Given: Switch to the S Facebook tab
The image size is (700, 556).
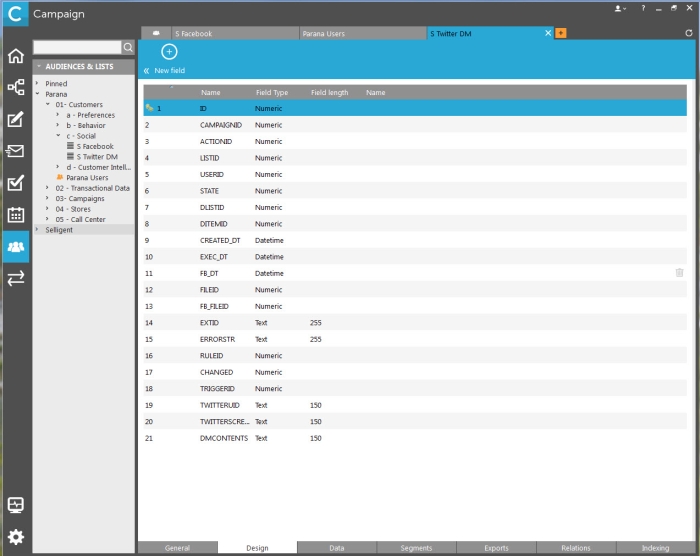Looking at the screenshot, I should point(235,33).
